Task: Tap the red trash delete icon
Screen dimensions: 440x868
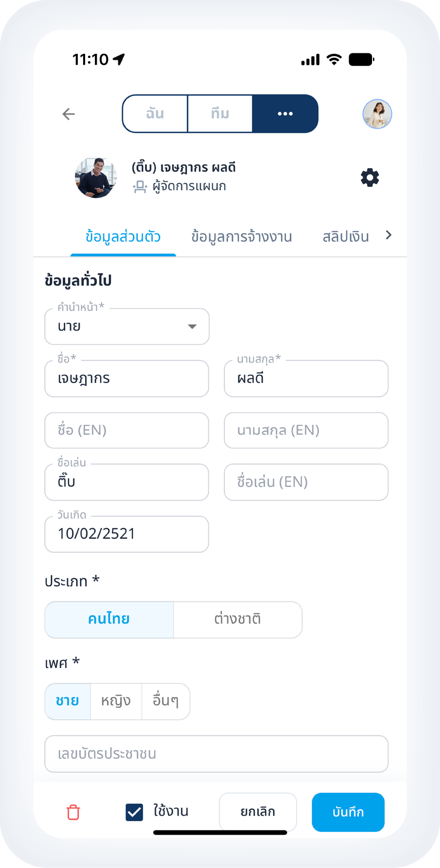Action: [73, 812]
